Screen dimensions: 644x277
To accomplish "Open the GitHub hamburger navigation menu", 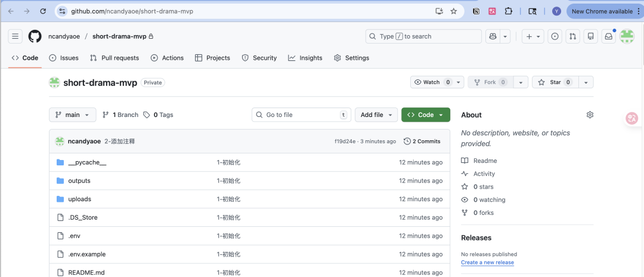I will tap(16, 36).
